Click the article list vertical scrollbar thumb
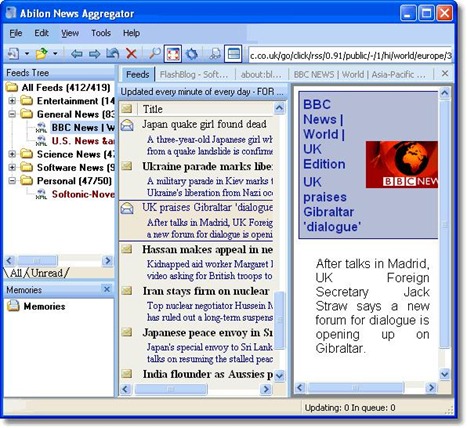The height and width of the screenshot is (428, 467). point(279,320)
